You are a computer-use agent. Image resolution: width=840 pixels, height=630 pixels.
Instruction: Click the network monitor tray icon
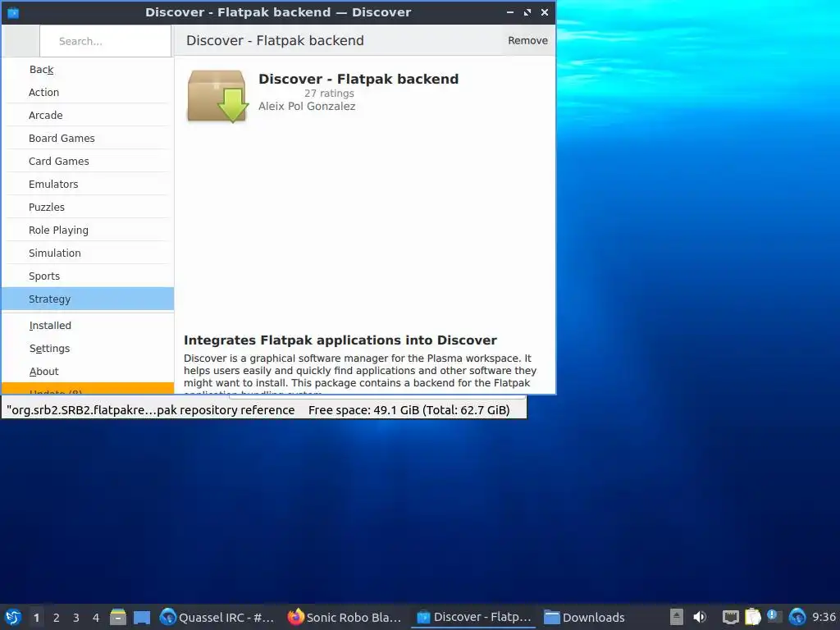click(x=730, y=617)
